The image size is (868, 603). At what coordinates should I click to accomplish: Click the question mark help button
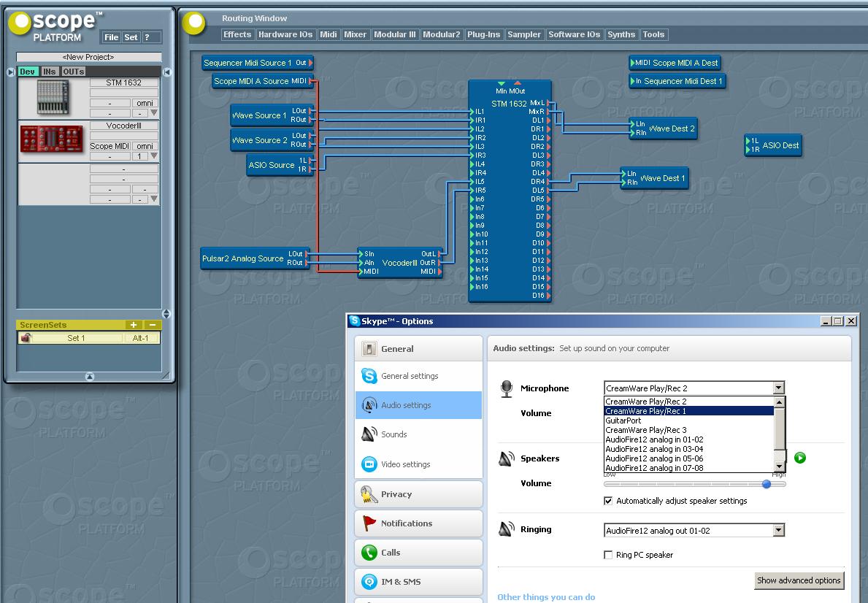[x=151, y=37]
